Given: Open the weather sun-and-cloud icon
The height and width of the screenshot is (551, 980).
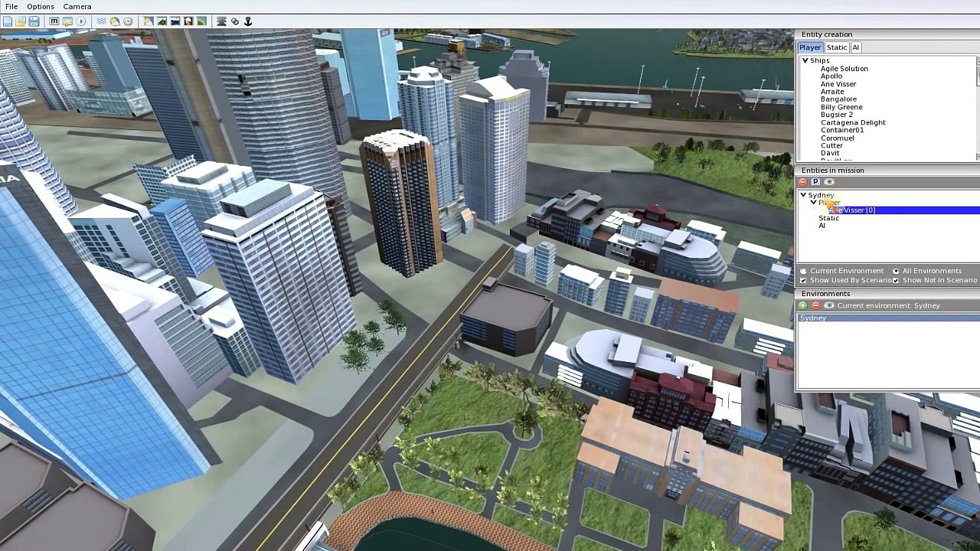Looking at the screenshot, I should (x=115, y=21).
